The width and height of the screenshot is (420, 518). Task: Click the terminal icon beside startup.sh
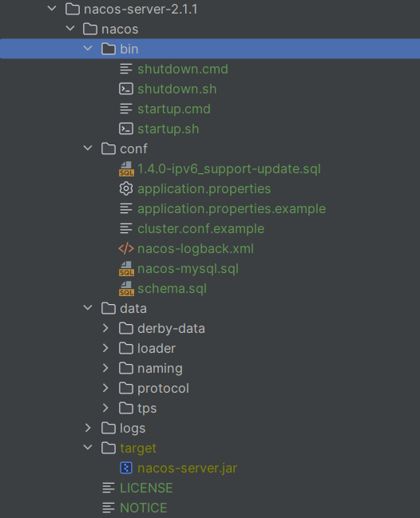(x=126, y=129)
